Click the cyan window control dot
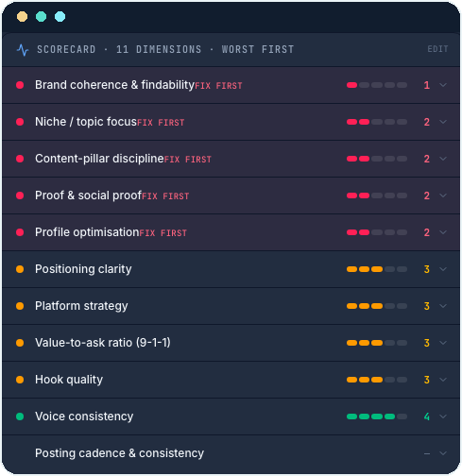The width and height of the screenshot is (462, 476). 60,16
